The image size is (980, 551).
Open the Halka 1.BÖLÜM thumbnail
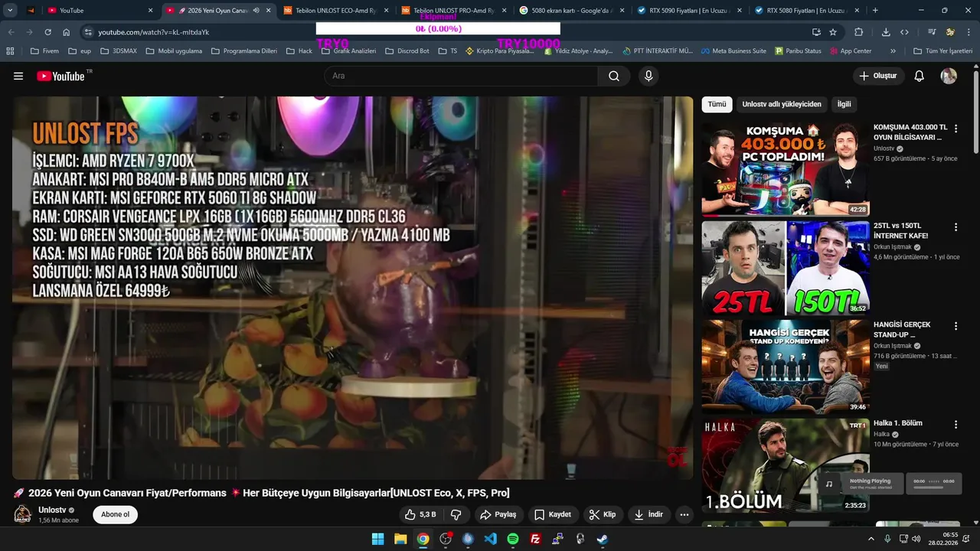786,465
